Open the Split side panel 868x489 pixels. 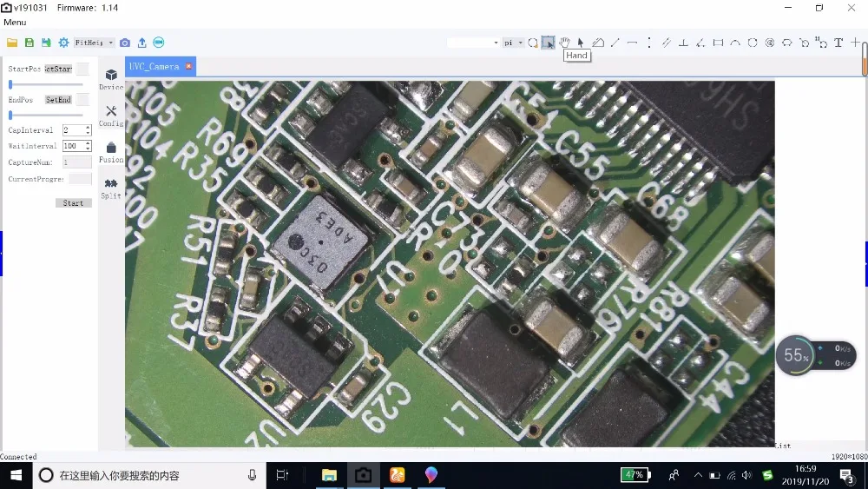111,188
